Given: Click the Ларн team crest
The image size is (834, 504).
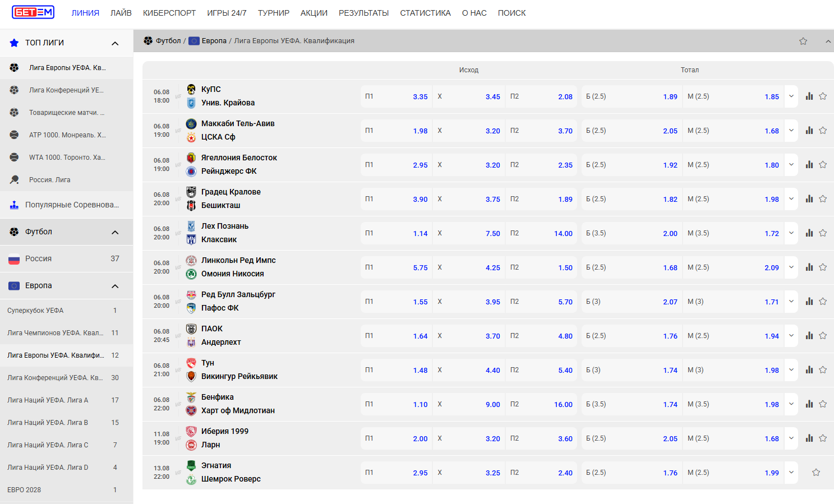Looking at the screenshot, I should [191, 445].
